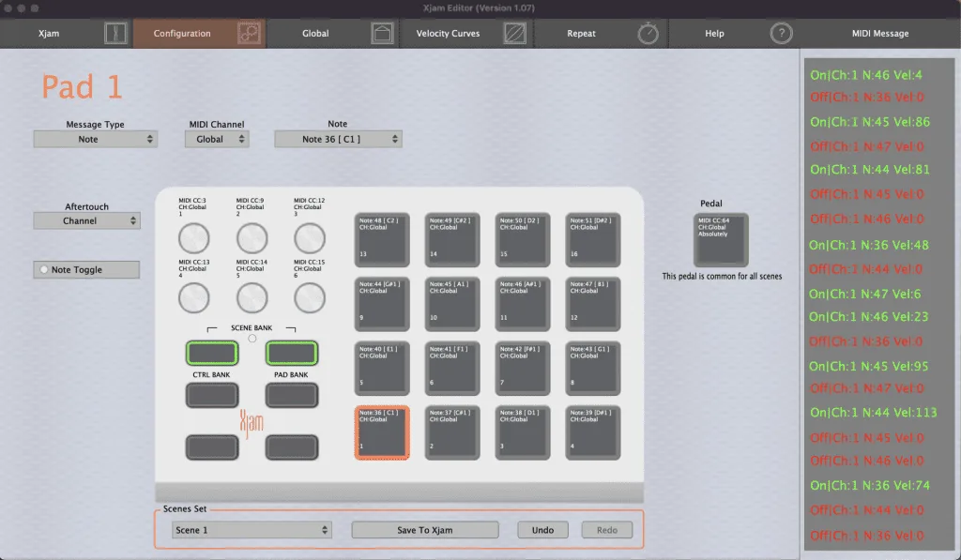Click log entry On|Ch:1 N:44 Vel:113
This screenshot has width=961, height=560.
[874, 413]
